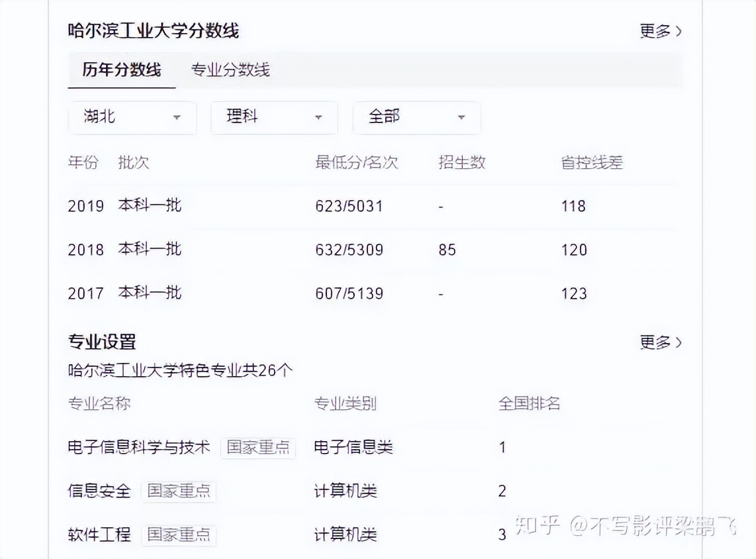Click national ranking 1 for 电子信息科学与技术
The image size is (756, 559).
click(x=502, y=448)
